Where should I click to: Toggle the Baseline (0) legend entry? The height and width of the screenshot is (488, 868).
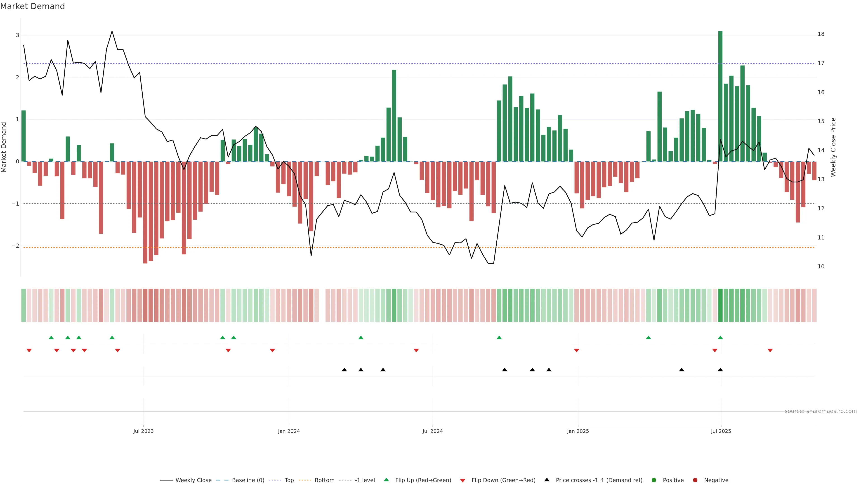(x=248, y=480)
